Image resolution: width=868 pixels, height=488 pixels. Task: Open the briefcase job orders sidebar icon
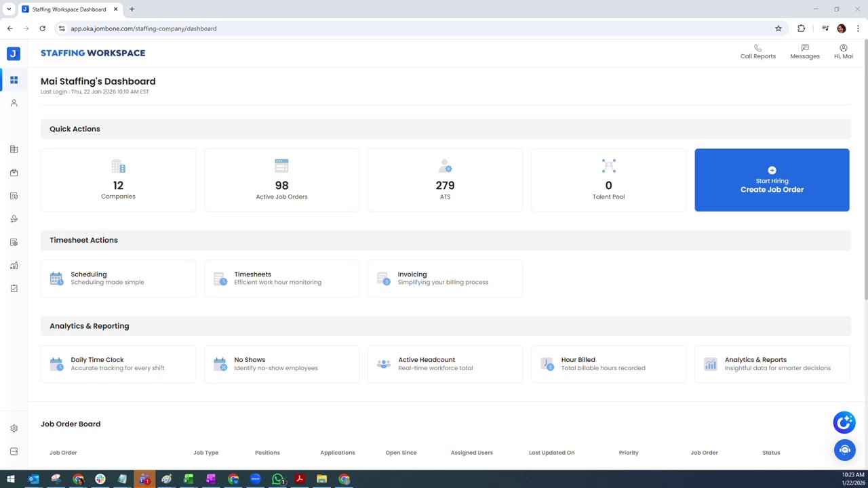coord(14,173)
